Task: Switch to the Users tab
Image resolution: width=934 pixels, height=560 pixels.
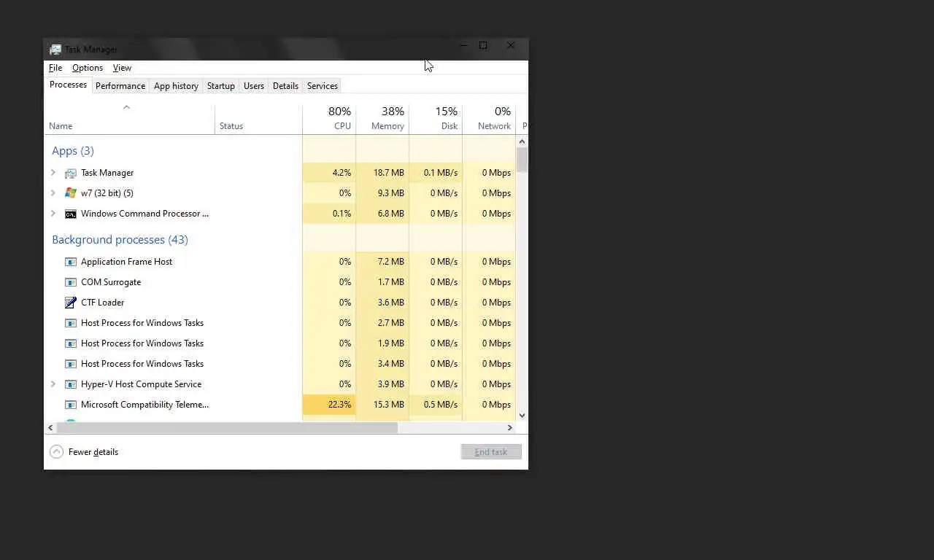Action: point(254,86)
